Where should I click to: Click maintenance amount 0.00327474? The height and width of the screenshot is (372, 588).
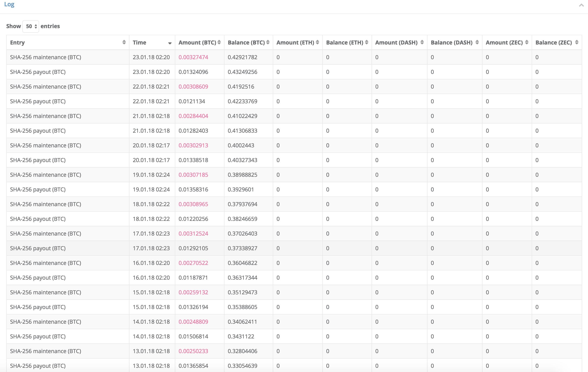193,57
